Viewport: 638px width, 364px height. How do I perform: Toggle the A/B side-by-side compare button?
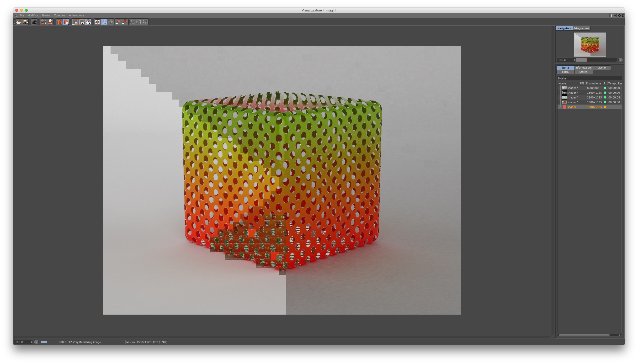point(97,22)
